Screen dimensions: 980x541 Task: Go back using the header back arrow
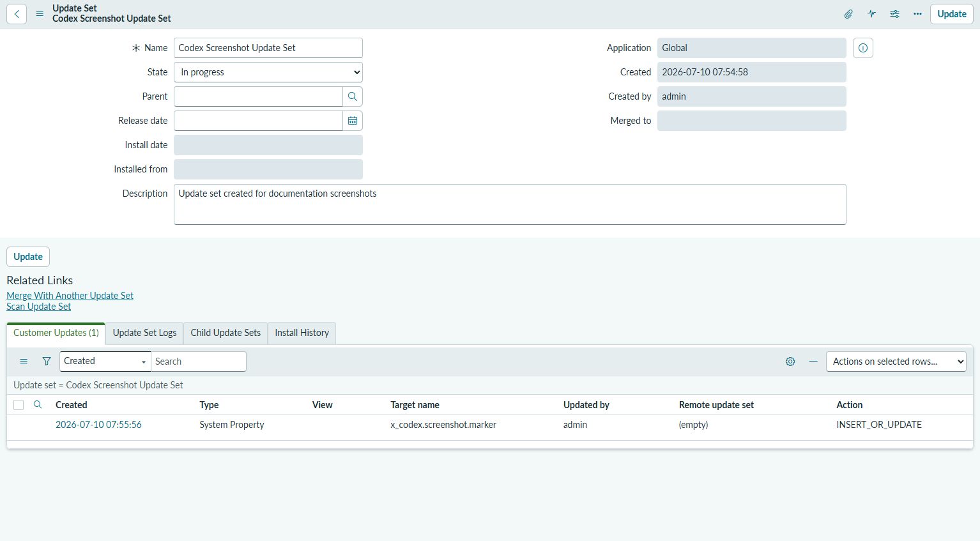pos(17,14)
